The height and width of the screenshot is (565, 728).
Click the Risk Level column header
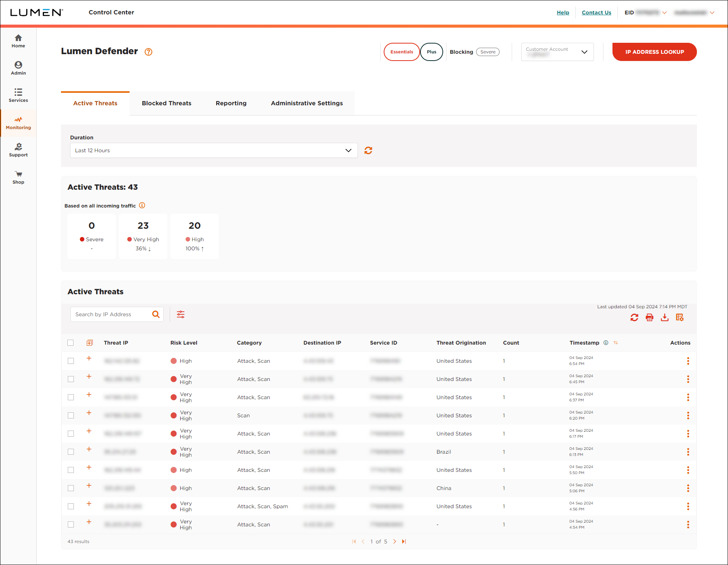pos(184,343)
